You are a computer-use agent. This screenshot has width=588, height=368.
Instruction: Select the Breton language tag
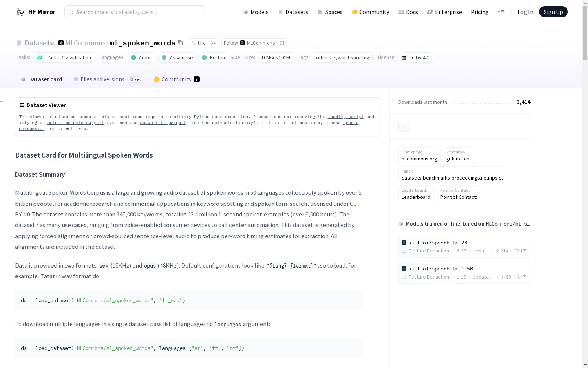point(213,57)
